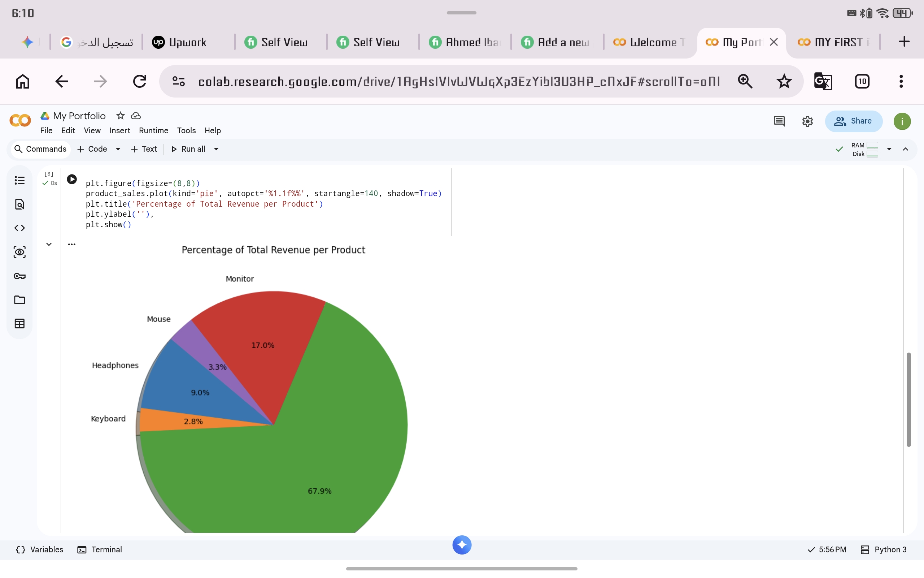Screen dimensions: 924x578
Task: Click the zoom magnifier in address bar
Action: pyautogui.click(x=745, y=81)
